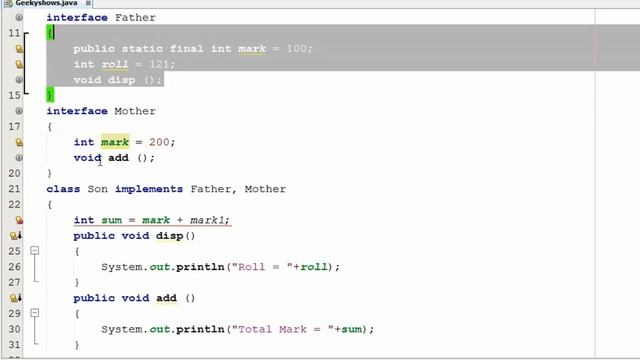Click the 'Mother' interface name declaration
This screenshot has width=640, height=360.
[135, 111]
